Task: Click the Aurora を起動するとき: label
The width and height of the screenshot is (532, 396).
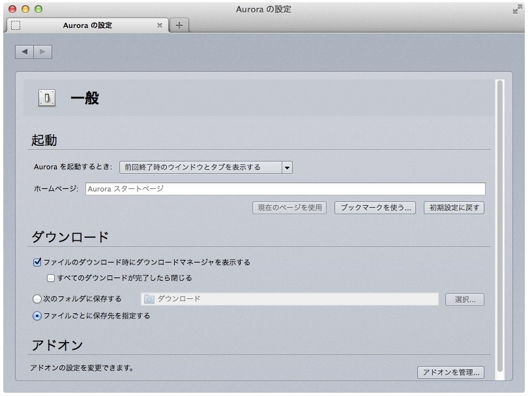Action: 72,167
